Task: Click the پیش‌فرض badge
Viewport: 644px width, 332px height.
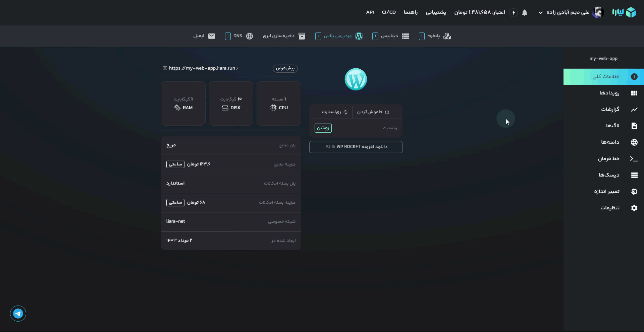Action: point(285,68)
